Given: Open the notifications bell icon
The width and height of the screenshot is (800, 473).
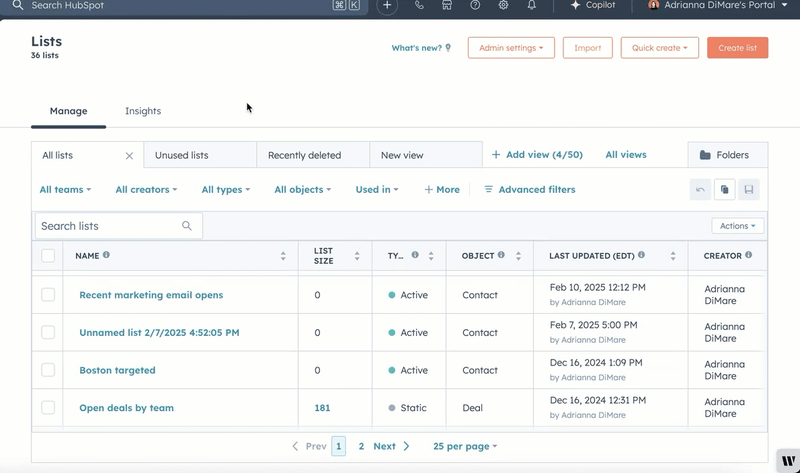Looking at the screenshot, I should pos(532,6).
